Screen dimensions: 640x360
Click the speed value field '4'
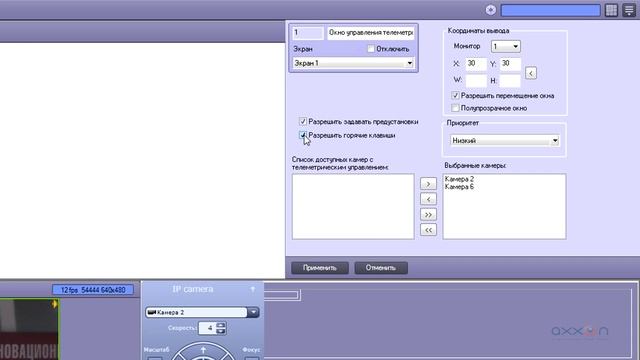(207, 328)
